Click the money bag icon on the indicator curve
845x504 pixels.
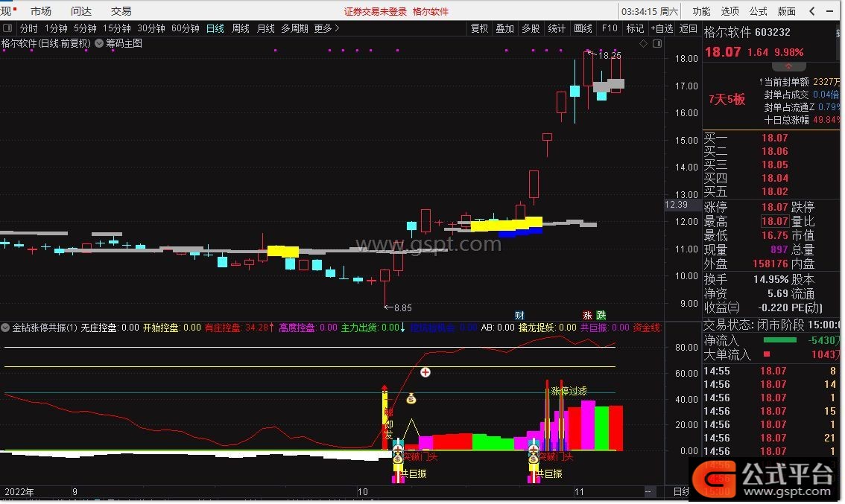pyautogui.click(x=411, y=398)
